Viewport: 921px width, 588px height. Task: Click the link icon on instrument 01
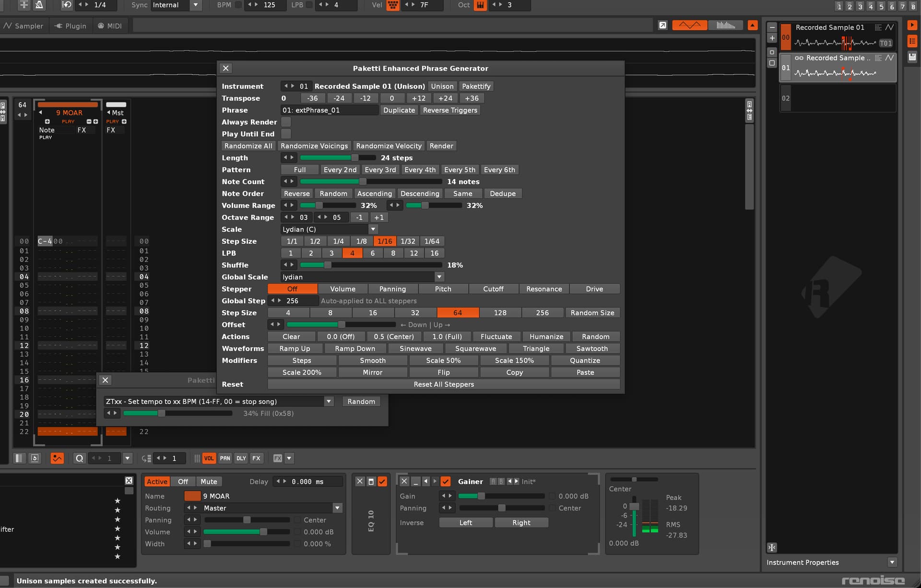pos(799,58)
